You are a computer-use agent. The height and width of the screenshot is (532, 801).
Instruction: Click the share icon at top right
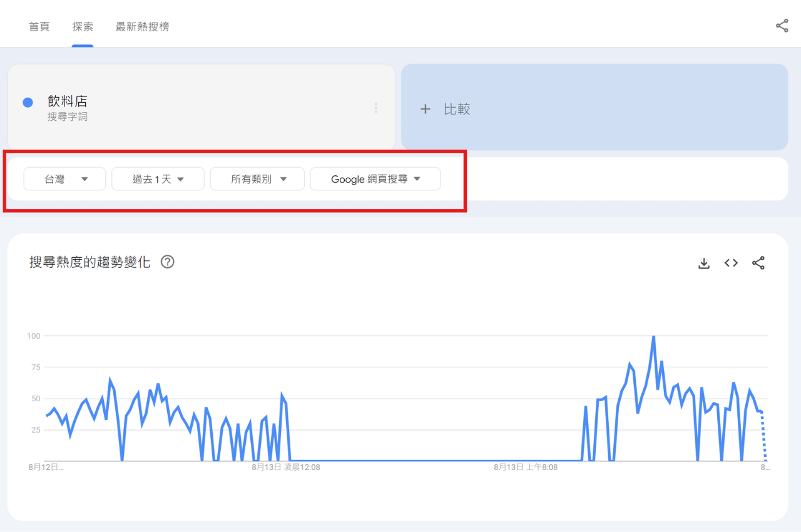(x=782, y=26)
